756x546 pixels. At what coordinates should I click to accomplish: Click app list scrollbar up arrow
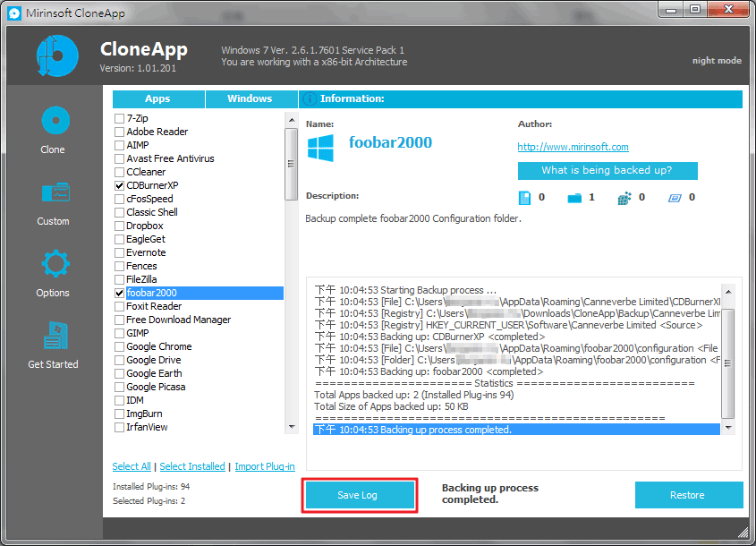pyautogui.click(x=291, y=120)
